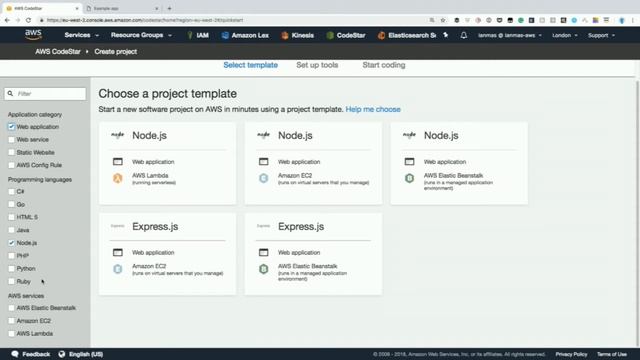Check Python programming language
Image resolution: width=640 pixels, height=360 pixels.
11,269
